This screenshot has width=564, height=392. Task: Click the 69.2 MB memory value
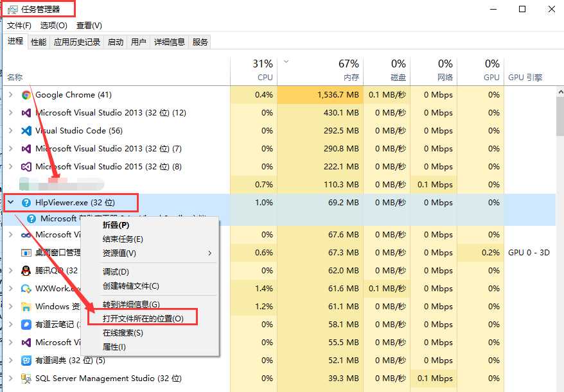pos(343,203)
